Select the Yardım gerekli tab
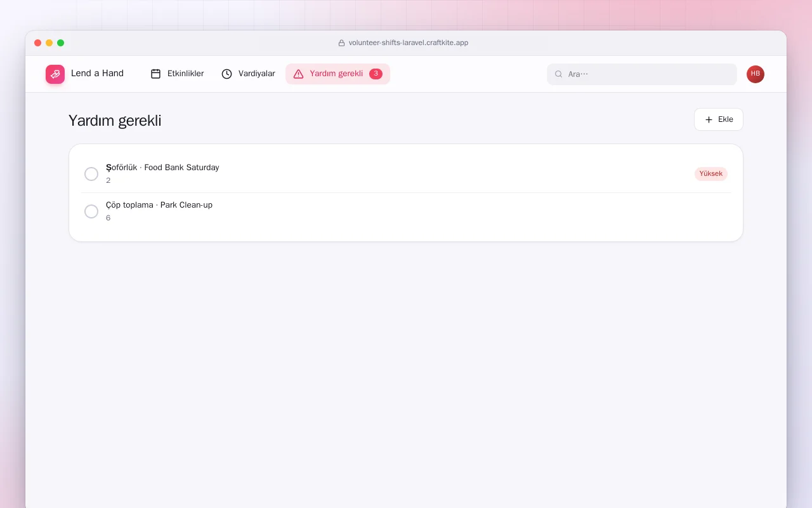This screenshot has height=508, width=812. (337, 74)
